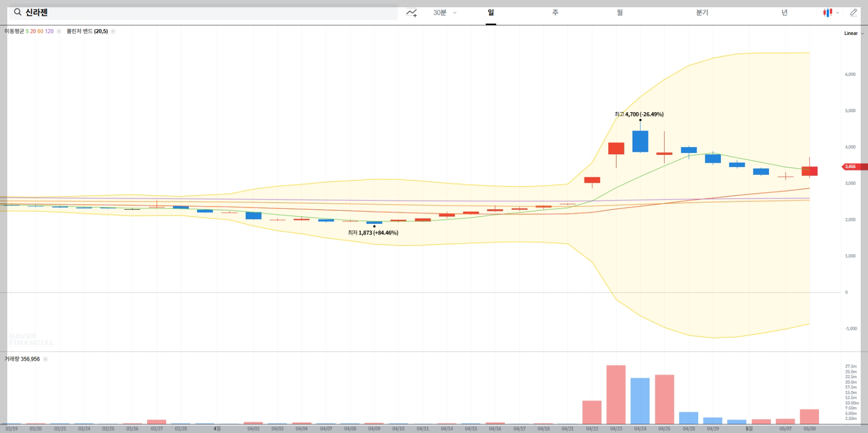Click the 04/23 tallest red volume bar
This screenshot has width=868, height=433.
616,395
